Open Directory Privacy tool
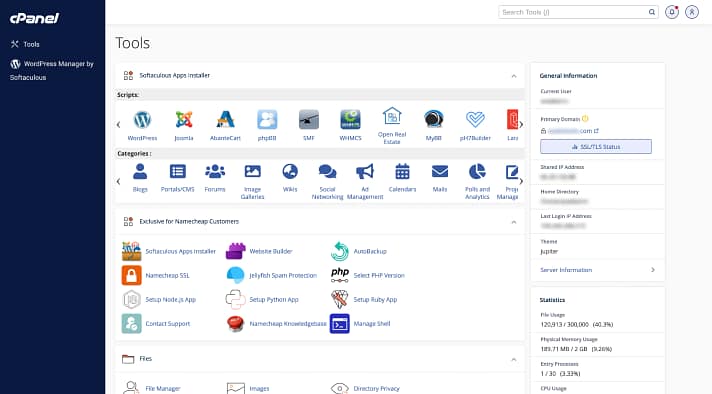 [376, 389]
